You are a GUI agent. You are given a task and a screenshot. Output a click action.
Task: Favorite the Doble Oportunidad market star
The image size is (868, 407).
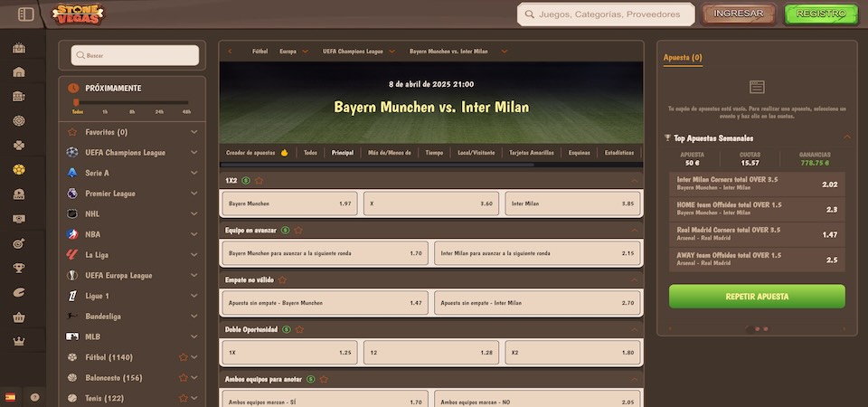(x=299, y=329)
